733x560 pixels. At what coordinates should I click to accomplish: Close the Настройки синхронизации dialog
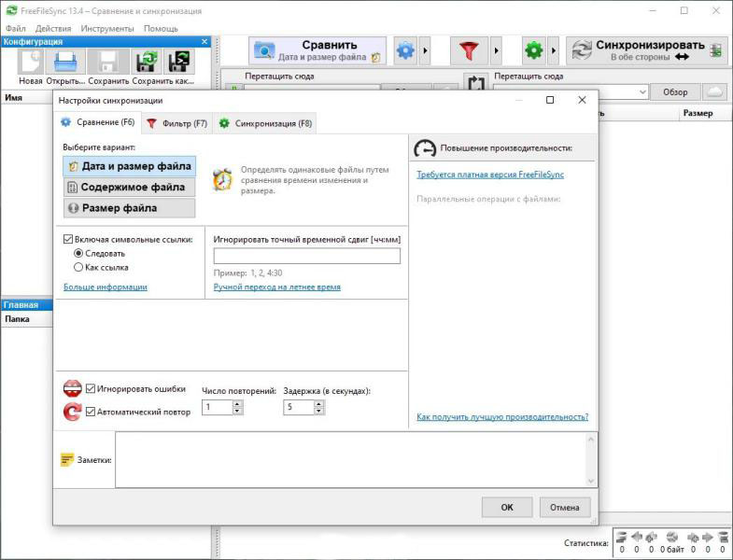[x=582, y=100]
